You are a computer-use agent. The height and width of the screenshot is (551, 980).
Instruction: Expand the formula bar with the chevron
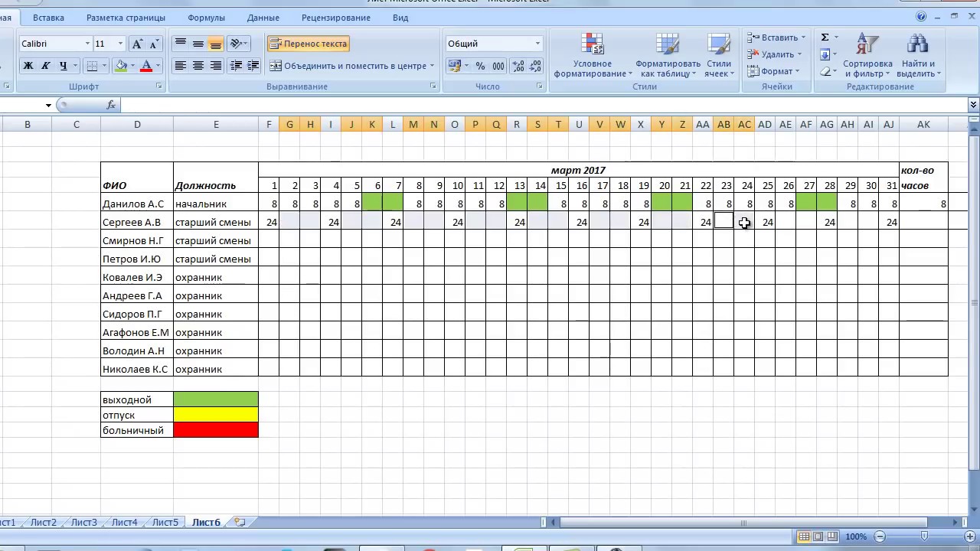coord(974,105)
